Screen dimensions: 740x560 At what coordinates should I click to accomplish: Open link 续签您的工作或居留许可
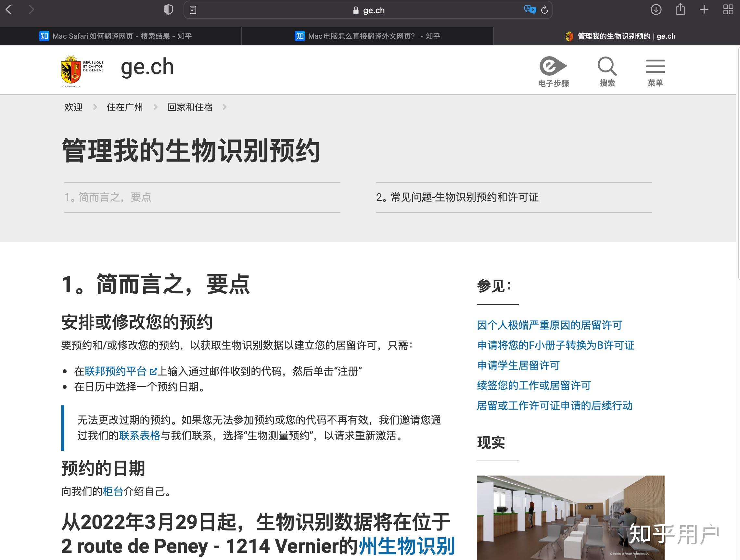tap(534, 385)
